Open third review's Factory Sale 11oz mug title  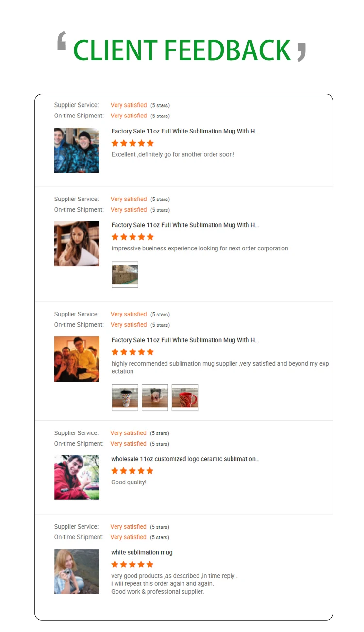tap(185, 340)
